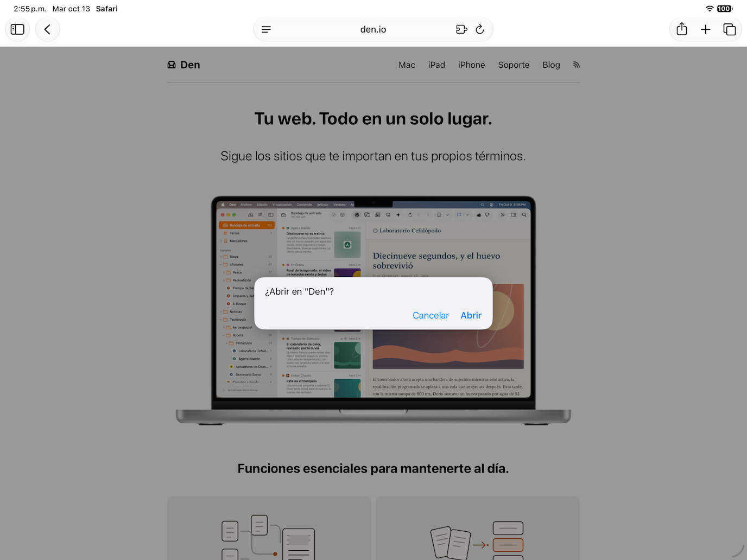Image resolution: width=747 pixels, height=560 pixels.
Task: Click the left feature card illustration
Action: [269, 537]
